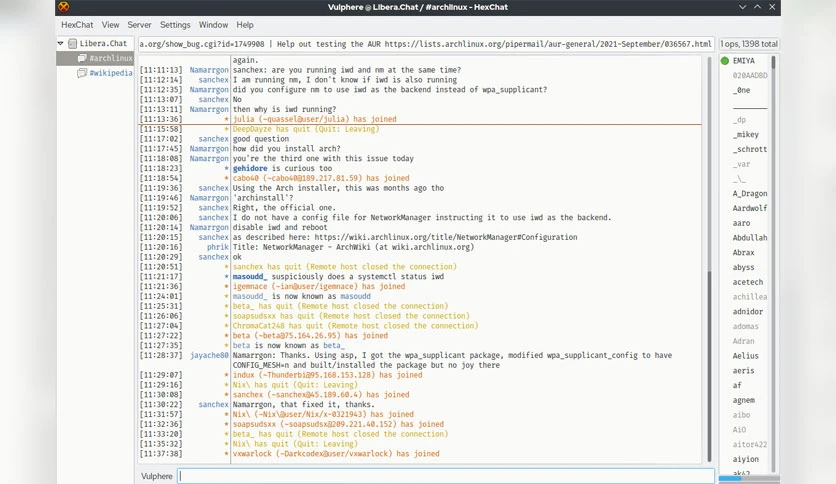This screenshot has height=484, width=836.
Task: Click the Vulphere nickname button
Action: point(157,476)
